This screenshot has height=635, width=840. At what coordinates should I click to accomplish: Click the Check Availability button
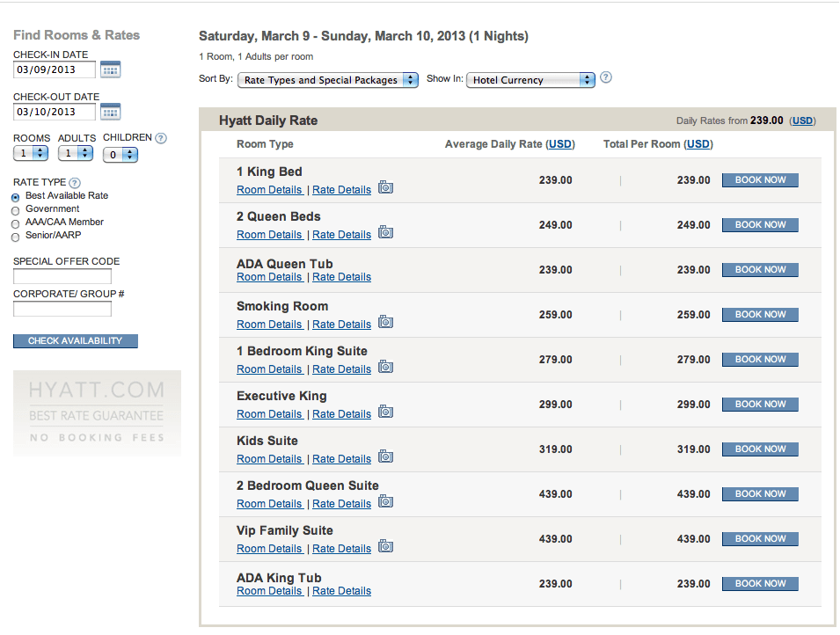pos(76,341)
